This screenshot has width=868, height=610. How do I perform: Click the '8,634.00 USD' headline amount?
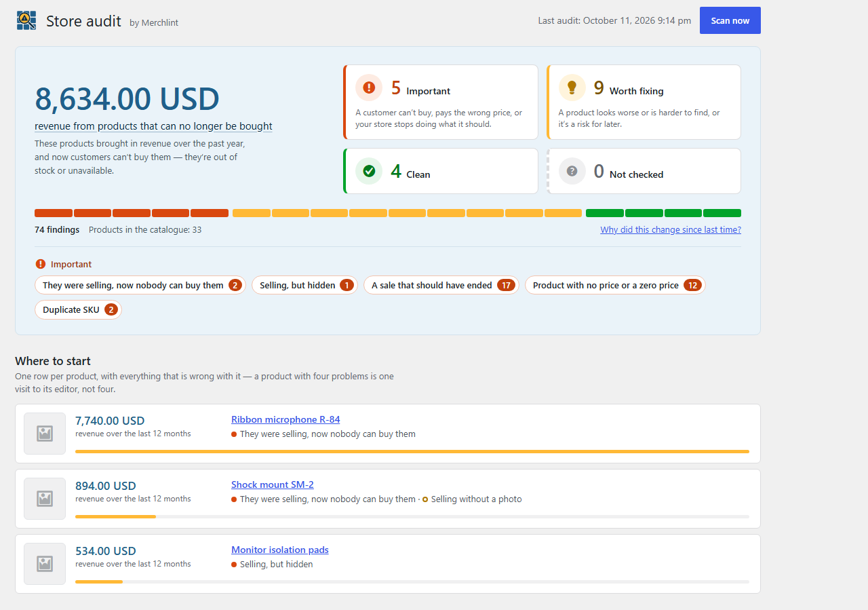click(x=127, y=99)
